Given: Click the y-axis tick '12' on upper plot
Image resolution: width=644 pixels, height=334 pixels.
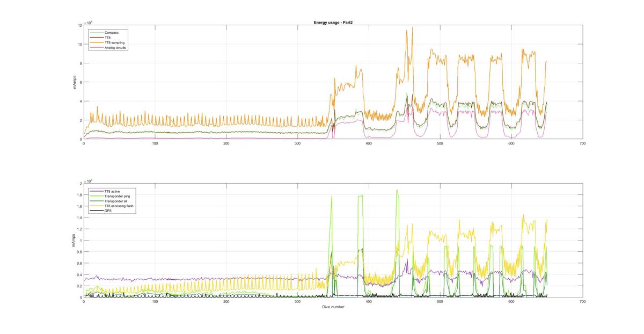Looking at the screenshot, I should pyautogui.click(x=80, y=25).
